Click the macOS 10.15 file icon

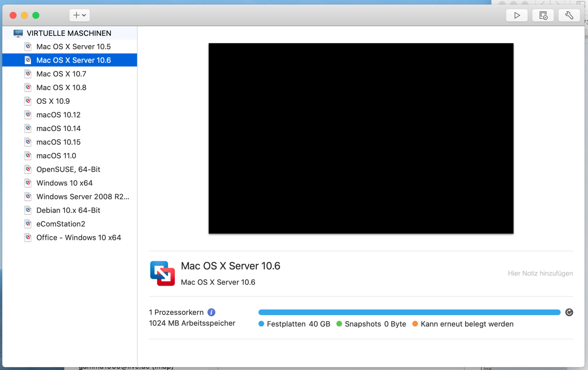(28, 142)
